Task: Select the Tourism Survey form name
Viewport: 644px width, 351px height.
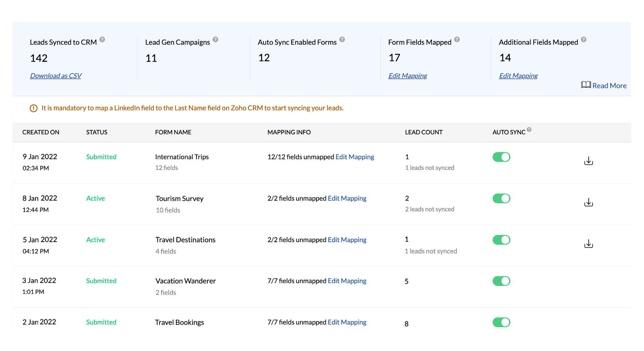Action: 180,198
